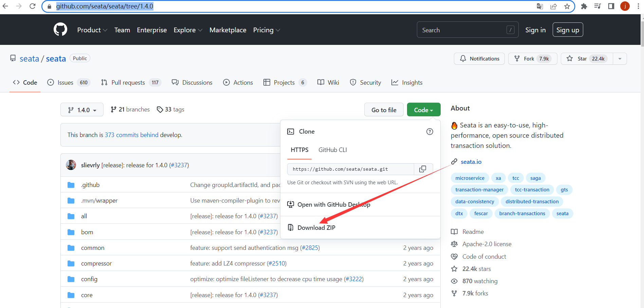Expand the Product menu
The image size is (644, 308).
pos(92,30)
